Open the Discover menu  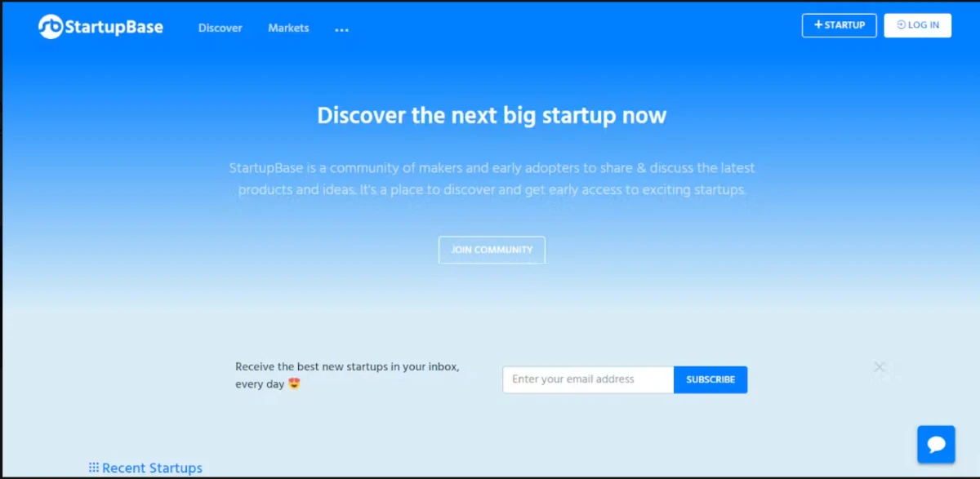click(x=220, y=28)
